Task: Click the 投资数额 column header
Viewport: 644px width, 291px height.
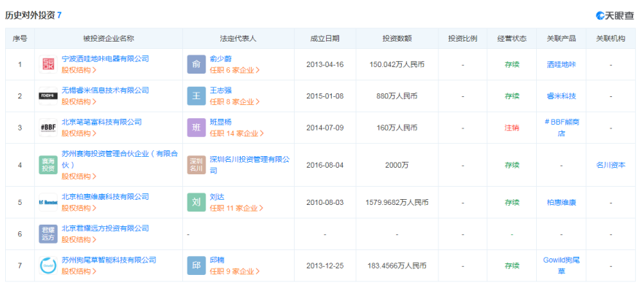Action: click(397, 39)
